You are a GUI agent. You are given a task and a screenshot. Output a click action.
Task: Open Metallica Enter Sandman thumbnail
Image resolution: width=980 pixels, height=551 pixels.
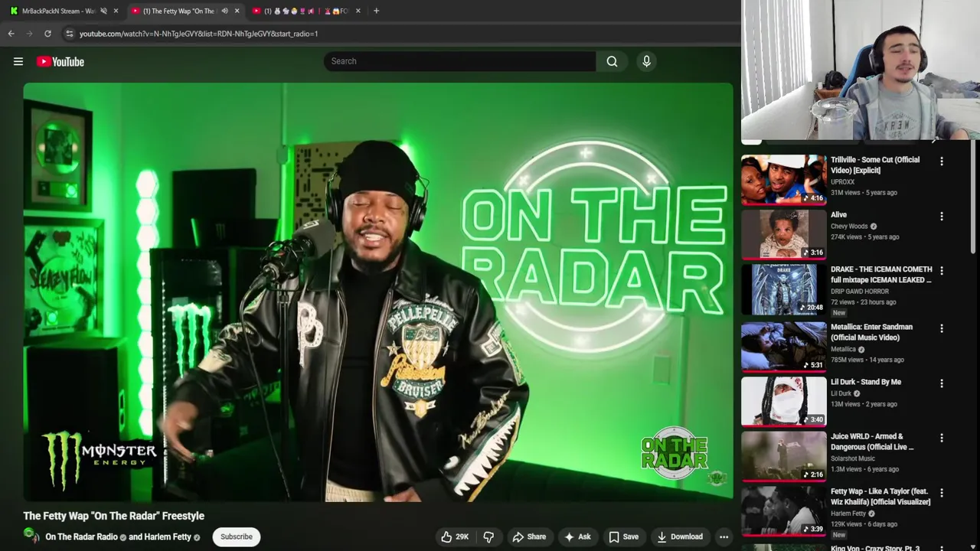784,347
